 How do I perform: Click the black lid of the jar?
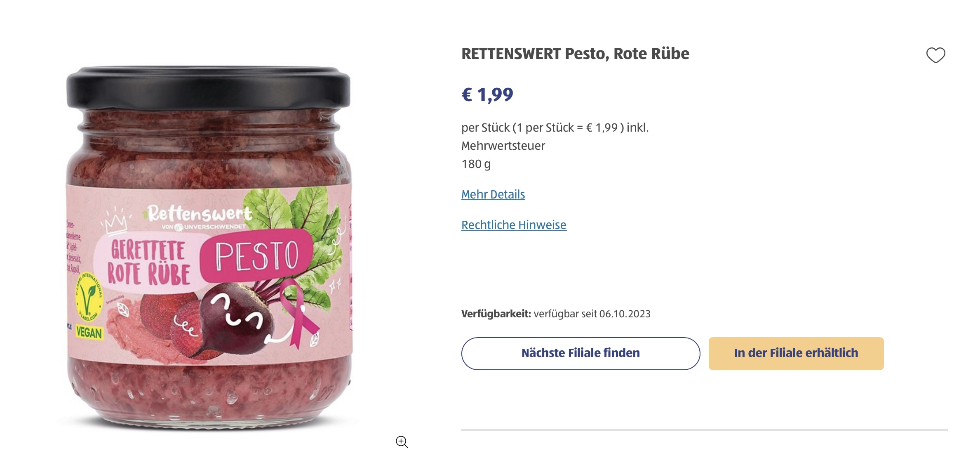[x=208, y=87]
